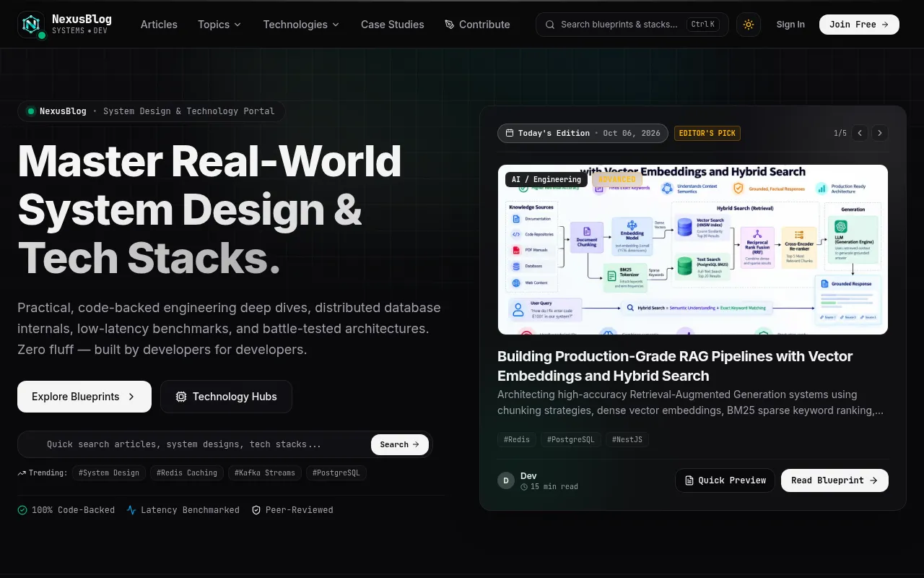Image resolution: width=924 pixels, height=578 pixels.
Task: Click the Sign In link
Action: click(790, 25)
